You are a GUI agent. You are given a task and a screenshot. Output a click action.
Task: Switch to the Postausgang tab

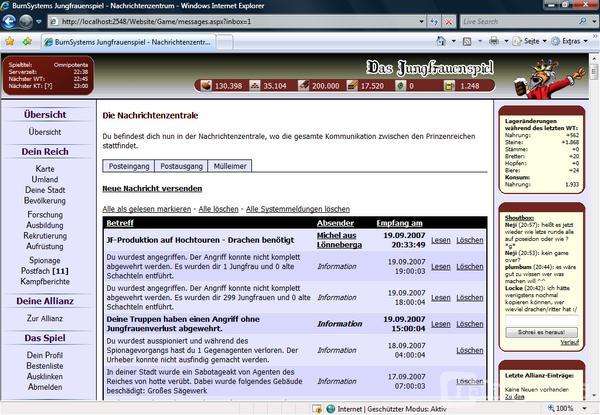[182, 165]
